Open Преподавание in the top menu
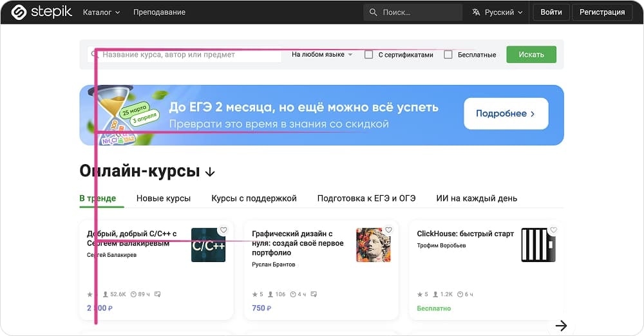 click(159, 12)
